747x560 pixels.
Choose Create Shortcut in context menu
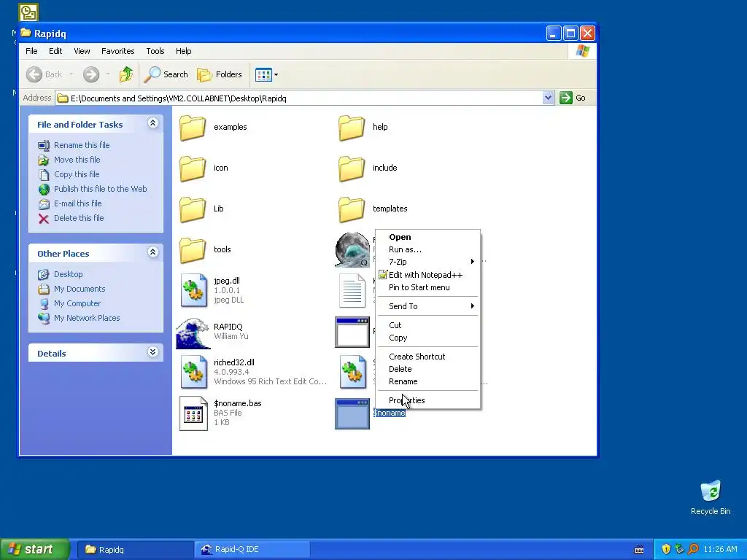pyautogui.click(x=427, y=357)
